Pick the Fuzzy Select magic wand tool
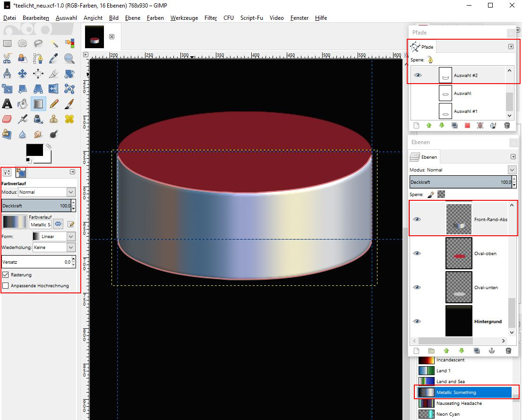 (54, 43)
